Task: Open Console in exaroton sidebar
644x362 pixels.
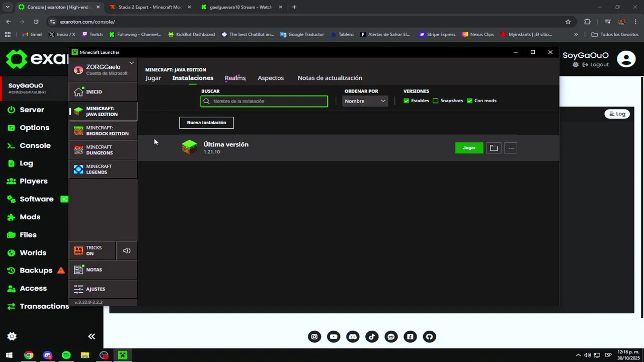Action: click(x=35, y=145)
